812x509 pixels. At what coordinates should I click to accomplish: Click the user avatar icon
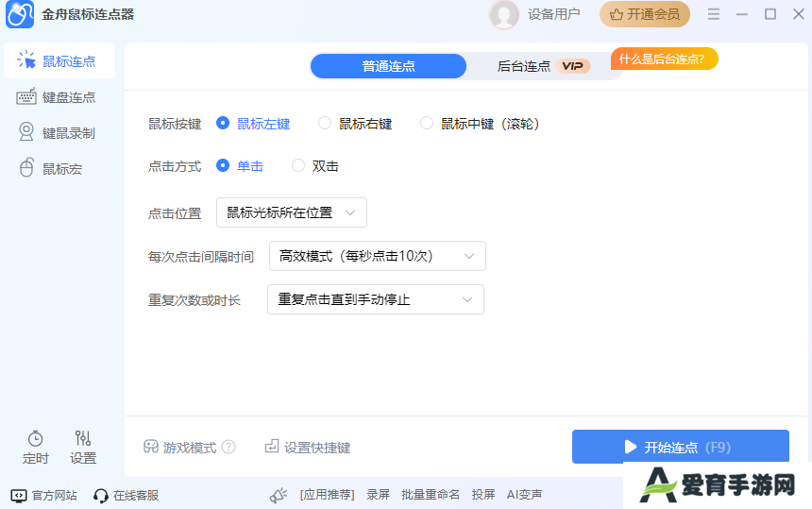point(503,14)
